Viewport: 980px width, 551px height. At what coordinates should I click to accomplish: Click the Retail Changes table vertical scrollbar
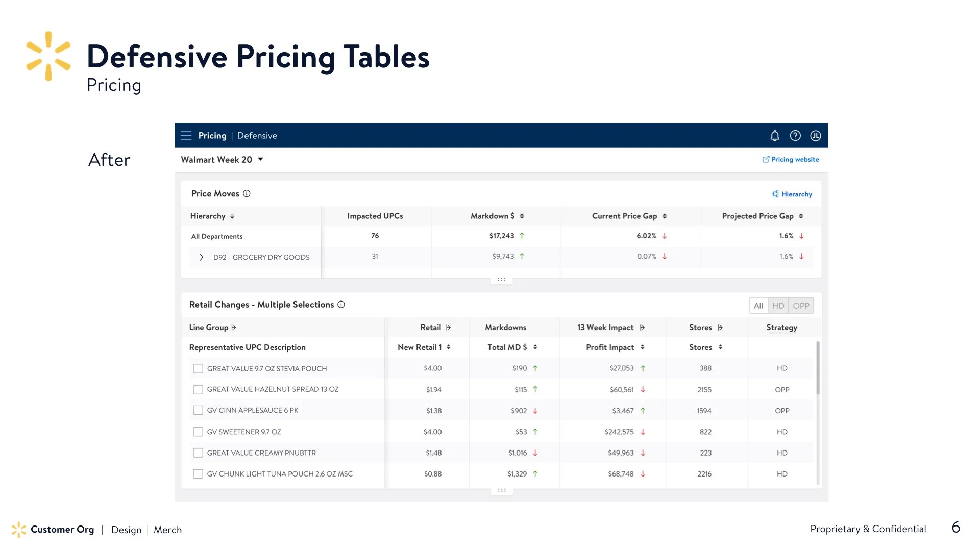pos(818,367)
